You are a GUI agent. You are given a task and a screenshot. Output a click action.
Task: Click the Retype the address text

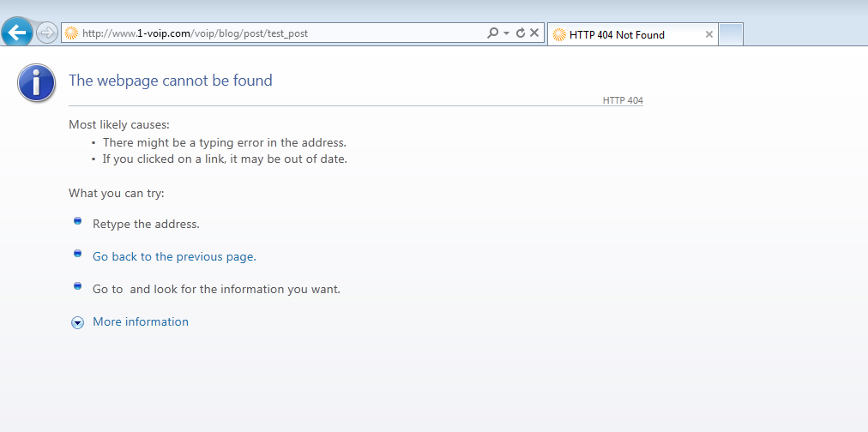[146, 225]
